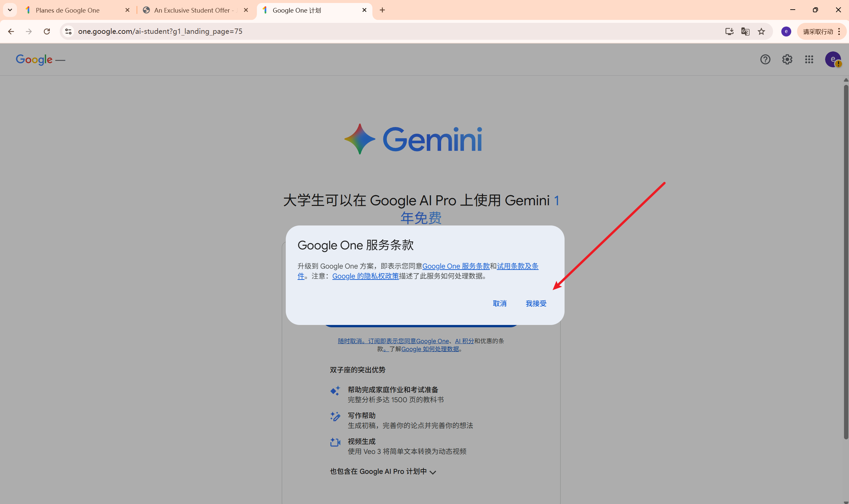Viewport: 849px width, 504px height.
Task: Open Google settings gear icon
Action: coord(787,59)
